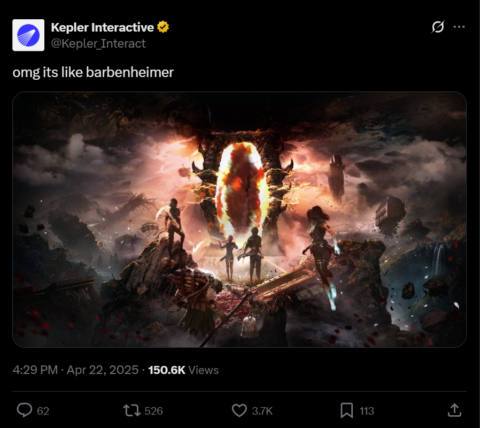
Task: Bookmark the post with ribbon icon
Action: [x=347, y=410]
